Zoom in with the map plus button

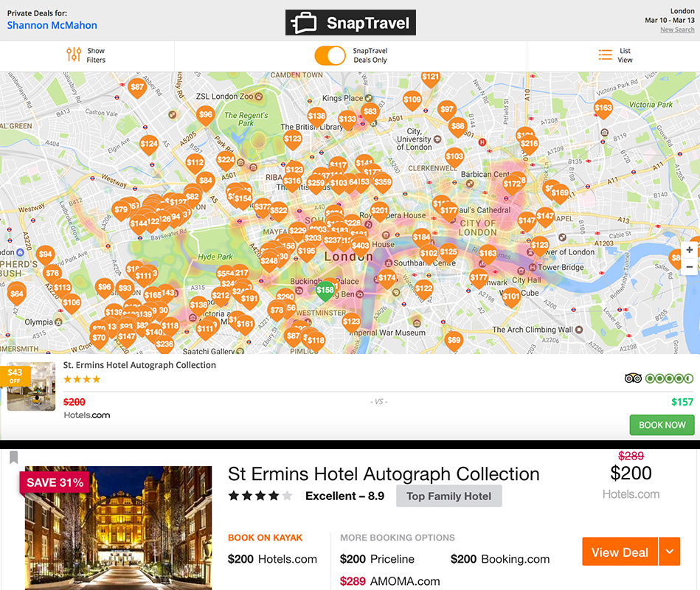[x=689, y=250]
